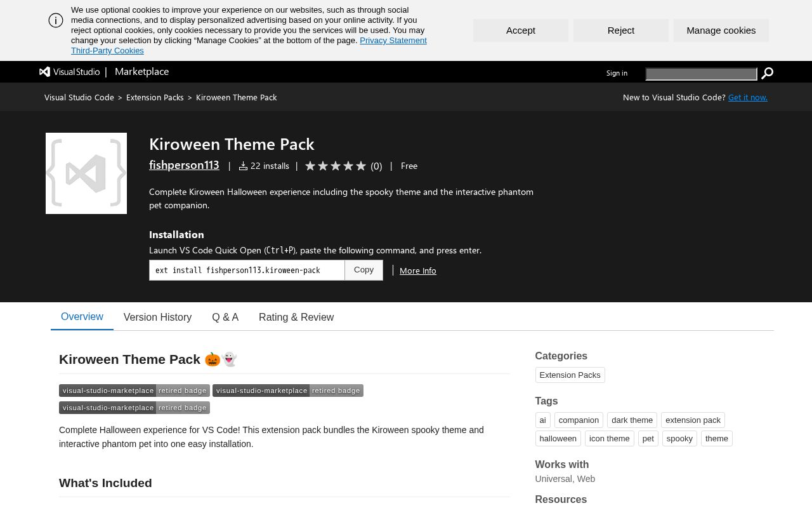Image resolution: width=812 pixels, height=508 pixels.
Task: Select the companion tag
Action: point(579,420)
